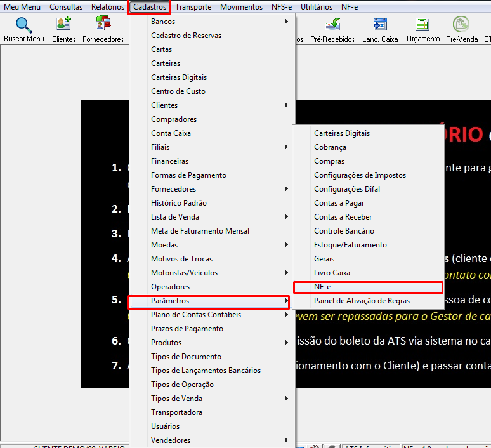Viewport: 491px width, 448px height.
Task: Open the Clientes toolbar icon
Action: click(x=63, y=24)
